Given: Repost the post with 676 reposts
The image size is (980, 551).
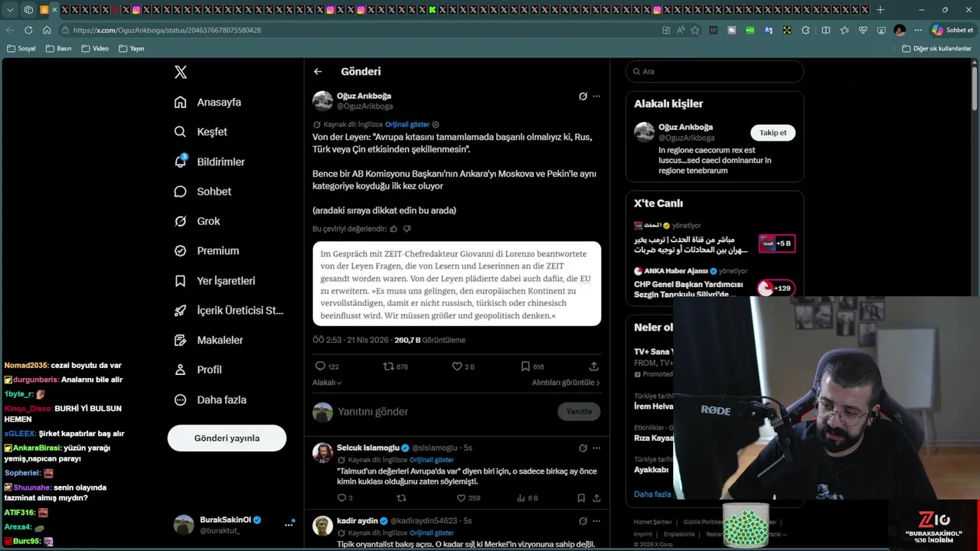Looking at the screenshot, I should point(395,367).
